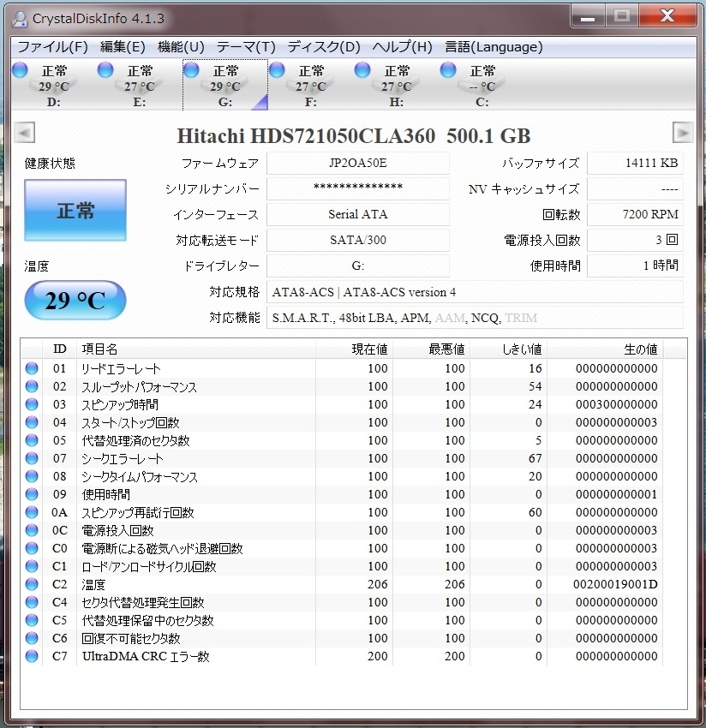Open the 編集(E) menu
The width and height of the screenshot is (706, 728).
123,47
